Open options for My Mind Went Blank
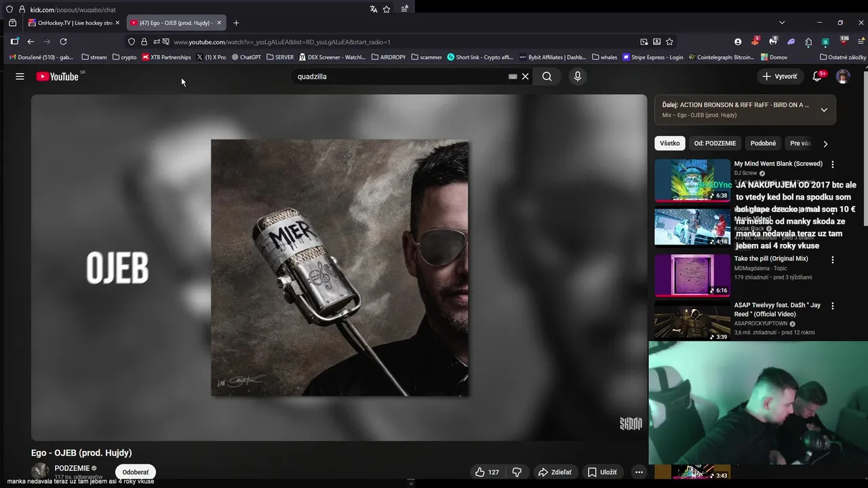The image size is (868, 488). coord(833,165)
